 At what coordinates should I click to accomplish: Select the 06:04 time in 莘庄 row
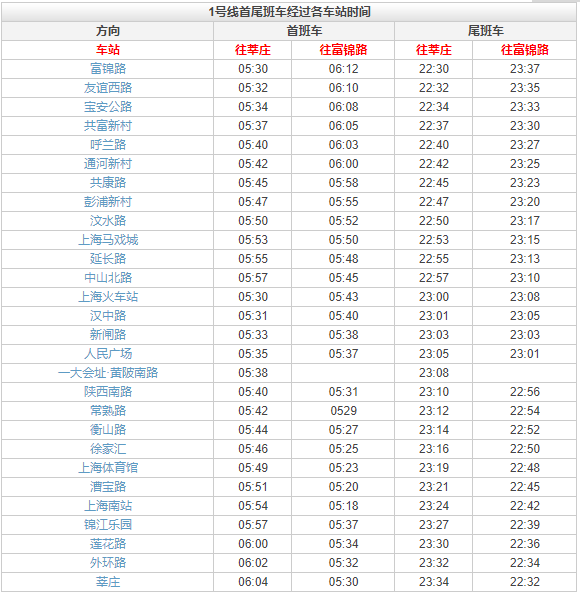point(253,582)
